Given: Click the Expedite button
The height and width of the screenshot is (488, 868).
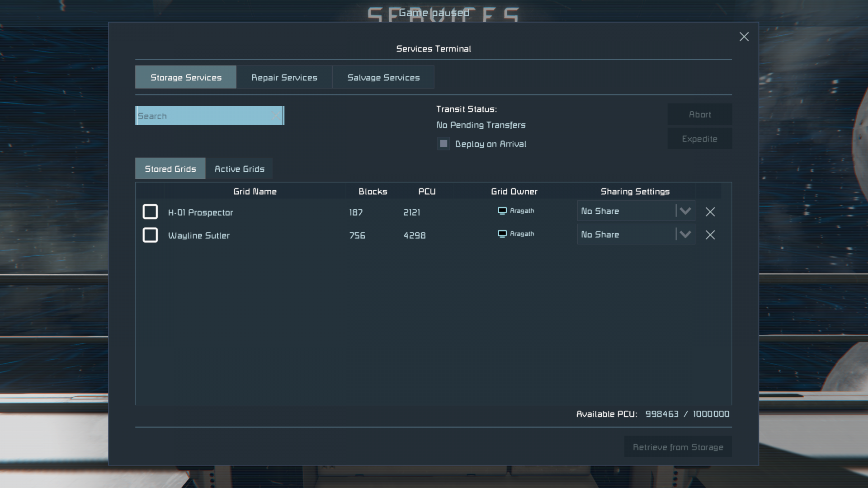Looking at the screenshot, I should pos(699,139).
